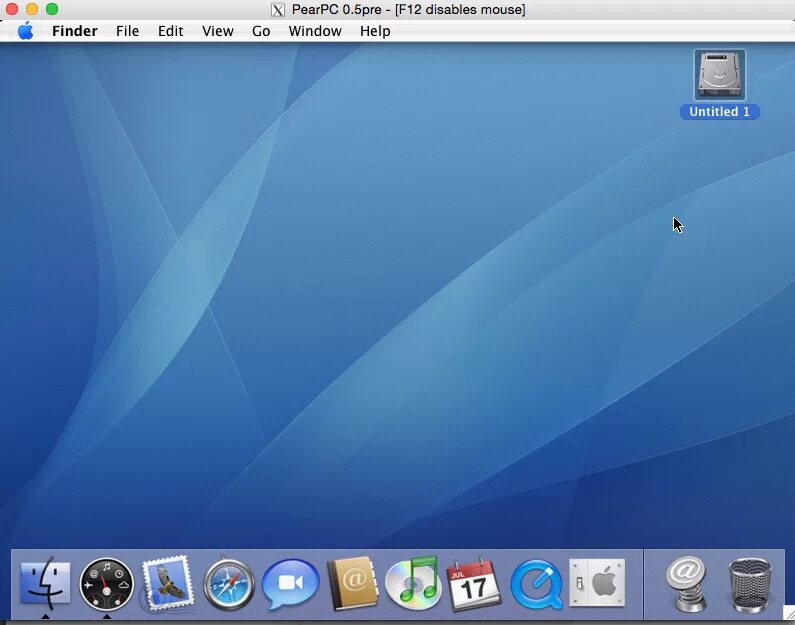Launch QuickTime Player icon
The width and height of the screenshot is (795, 625).
(x=537, y=584)
